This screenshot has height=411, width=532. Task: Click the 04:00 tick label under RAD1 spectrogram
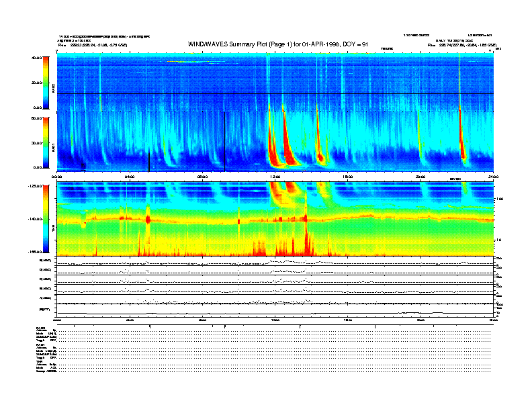130,177
